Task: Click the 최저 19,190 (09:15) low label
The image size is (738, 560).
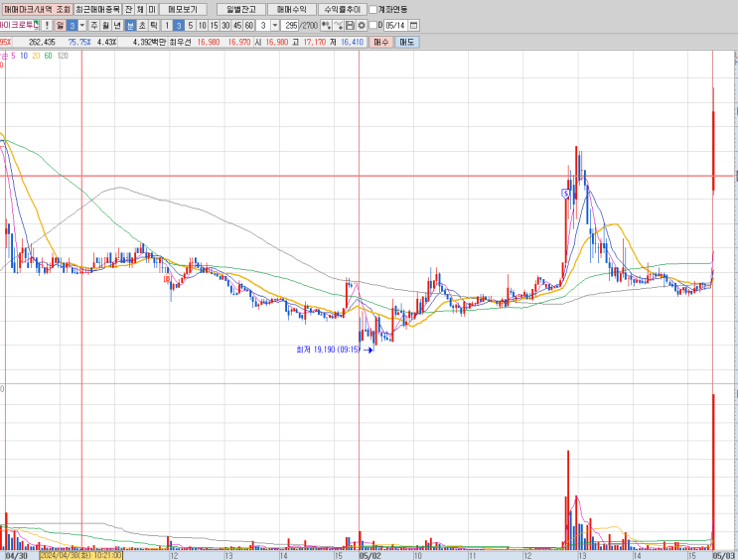Action: point(329,350)
